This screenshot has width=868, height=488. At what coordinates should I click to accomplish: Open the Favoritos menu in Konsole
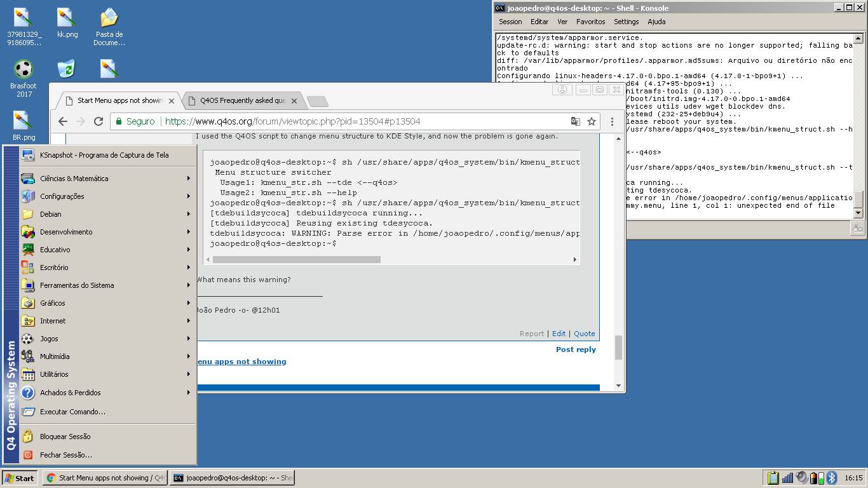tap(591, 22)
